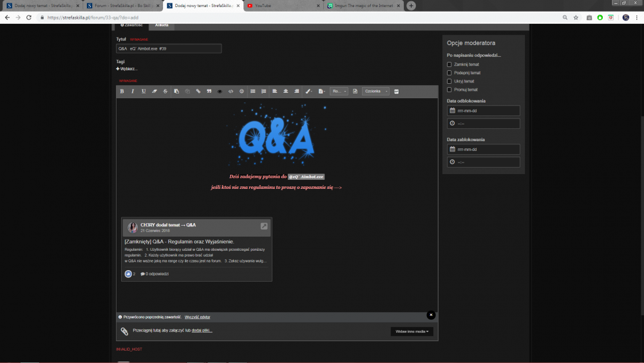Open the font size dropdown

[x=339, y=92]
